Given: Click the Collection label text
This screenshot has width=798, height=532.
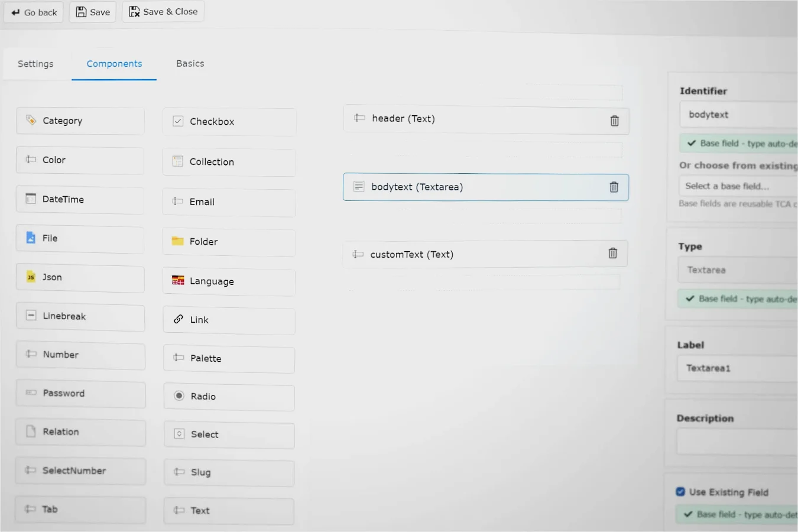Looking at the screenshot, I should pyautogui.click(x=212, y=162).
